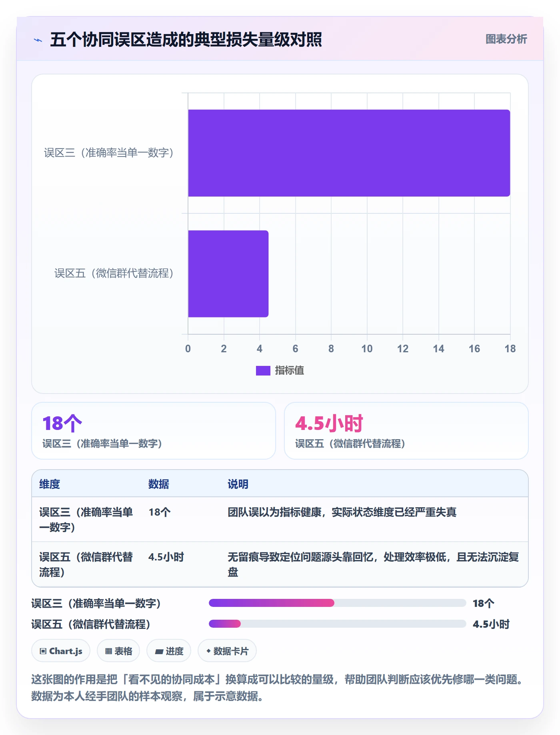Click the short 误区五 bar in the chart
This screenshot has width=560, height=735.
228,274
